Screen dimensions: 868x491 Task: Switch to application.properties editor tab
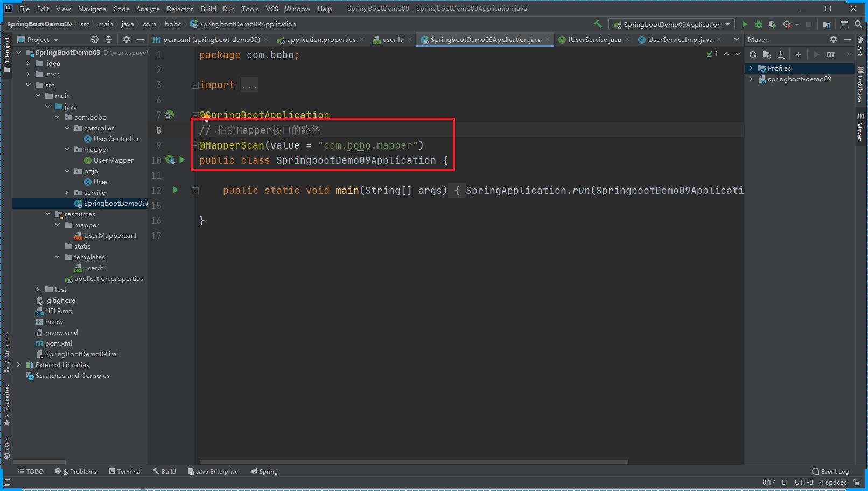(321, 39)
